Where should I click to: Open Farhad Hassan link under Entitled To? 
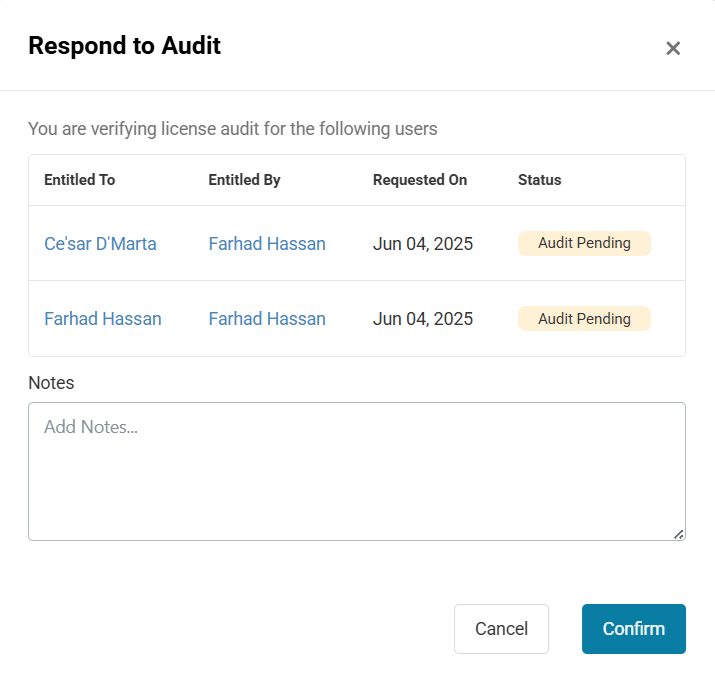coord(103,318)
